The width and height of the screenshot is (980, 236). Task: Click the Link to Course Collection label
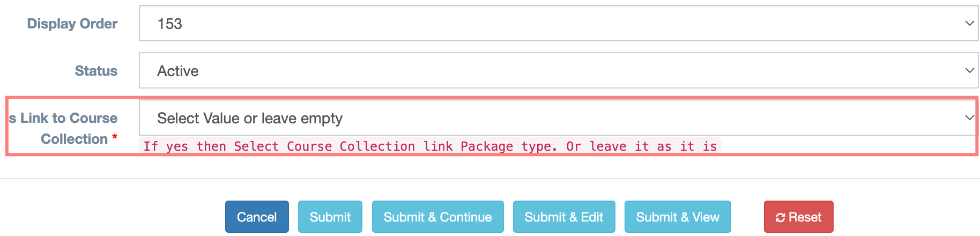click(x=64, y=128)
